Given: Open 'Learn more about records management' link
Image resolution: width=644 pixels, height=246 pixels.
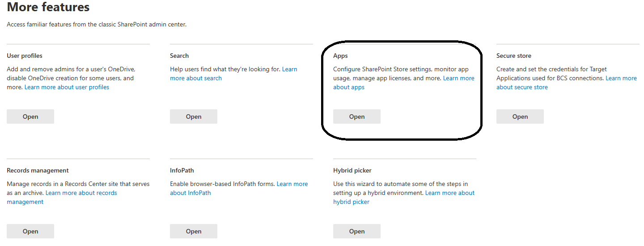Looking at the screenshot, I should tap(81, 193).
